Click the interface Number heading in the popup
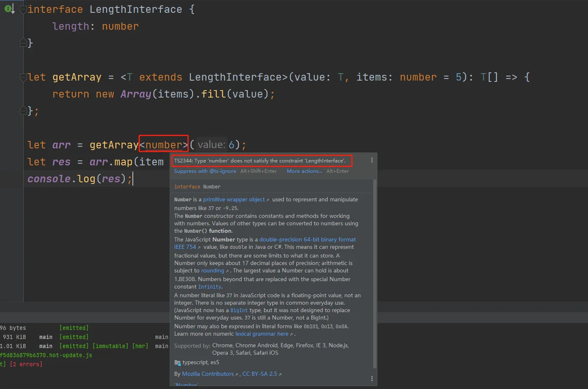The image size is (588, 389). [x=197, y=187]
